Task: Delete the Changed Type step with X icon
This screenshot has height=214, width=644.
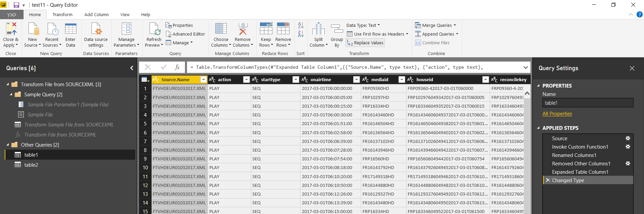Action: click(548, 180)
